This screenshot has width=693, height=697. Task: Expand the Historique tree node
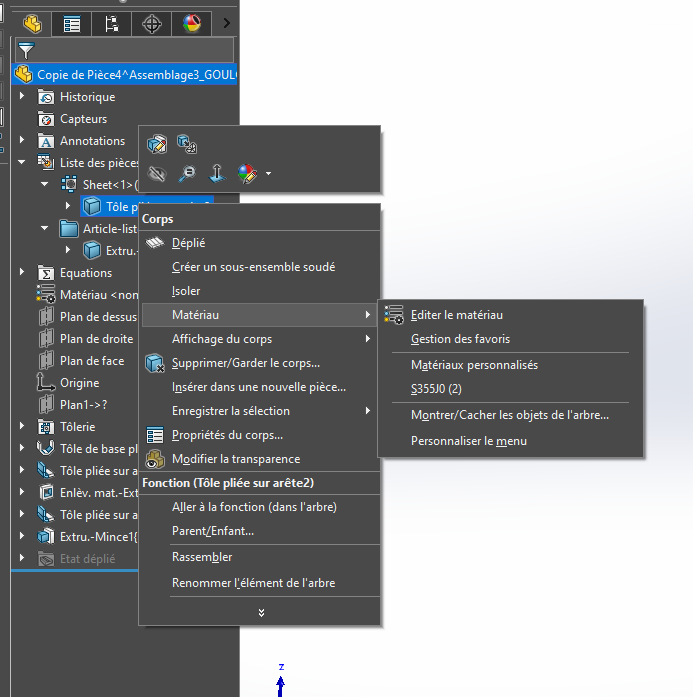point(22,97)
